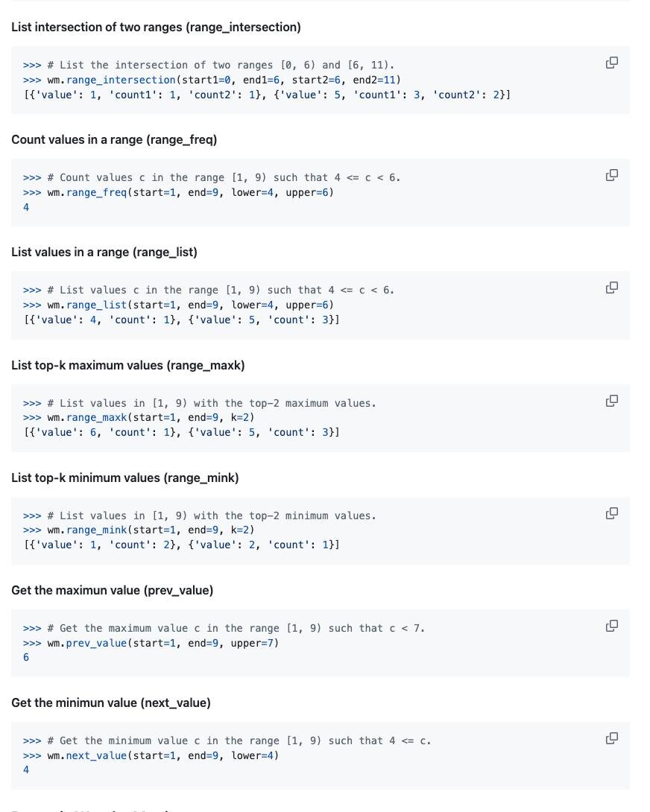Copy the prev_value code block
Image resolution: width=650 pixels, height=812 pixels.
(x=612, y=626)
